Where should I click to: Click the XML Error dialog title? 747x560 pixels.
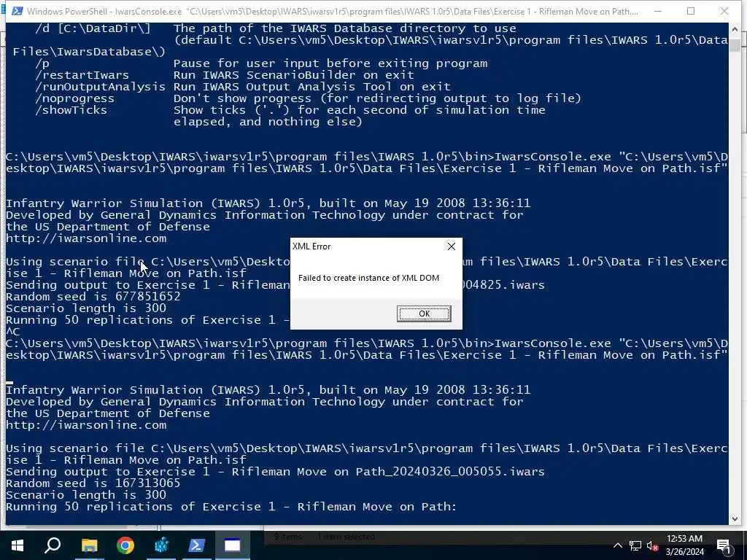click(x=311, y=246)
